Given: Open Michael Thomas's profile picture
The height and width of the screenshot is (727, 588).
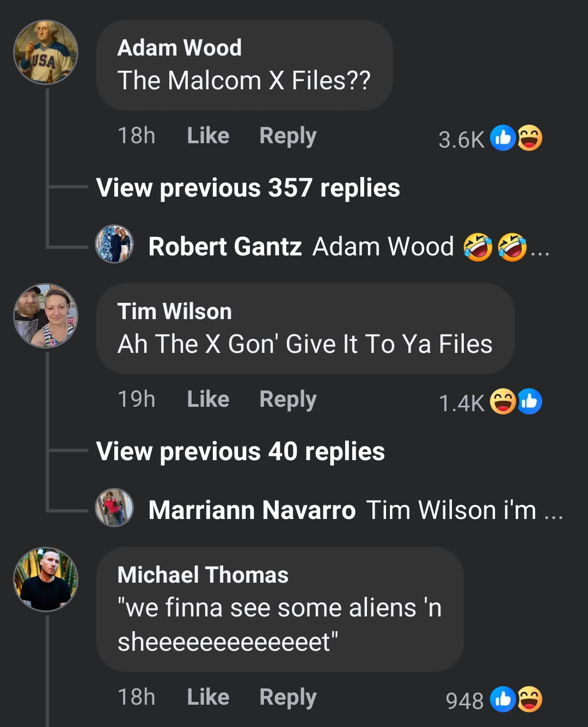Looking at the screenshot, I should 46,579.
